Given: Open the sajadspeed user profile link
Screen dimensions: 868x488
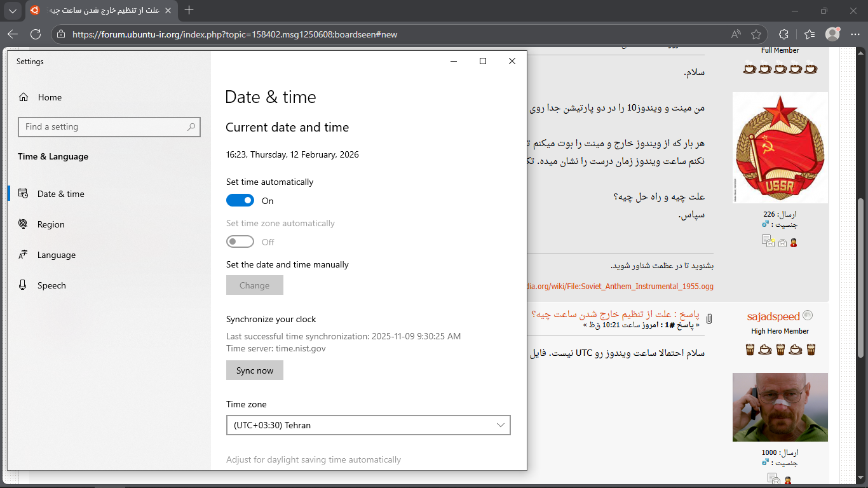Looking at the screenshot, I should coord(773,316).
